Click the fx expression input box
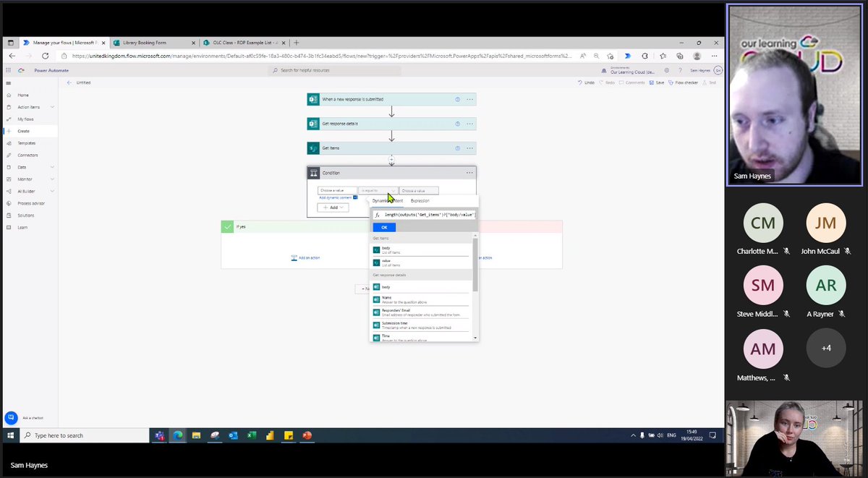Screen dimensions: 868x478 [x=424, y=215]
